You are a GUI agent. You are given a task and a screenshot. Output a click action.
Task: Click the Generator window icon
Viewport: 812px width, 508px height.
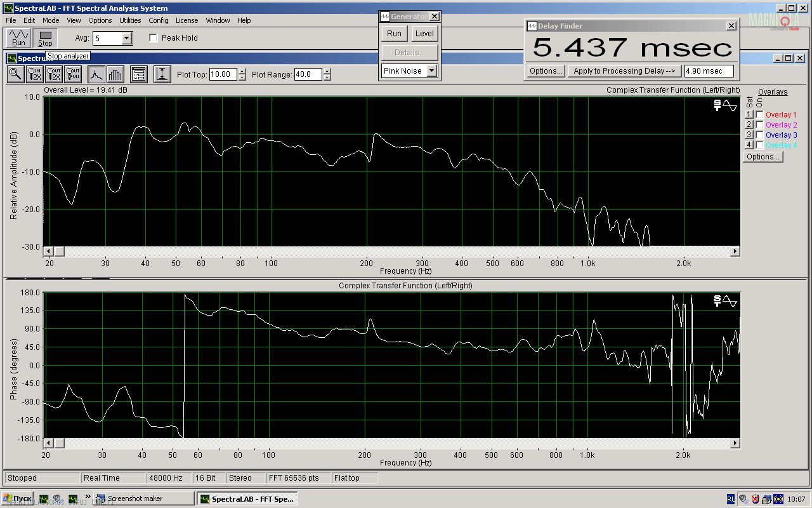pyautogui.click(x=384, y=17)
